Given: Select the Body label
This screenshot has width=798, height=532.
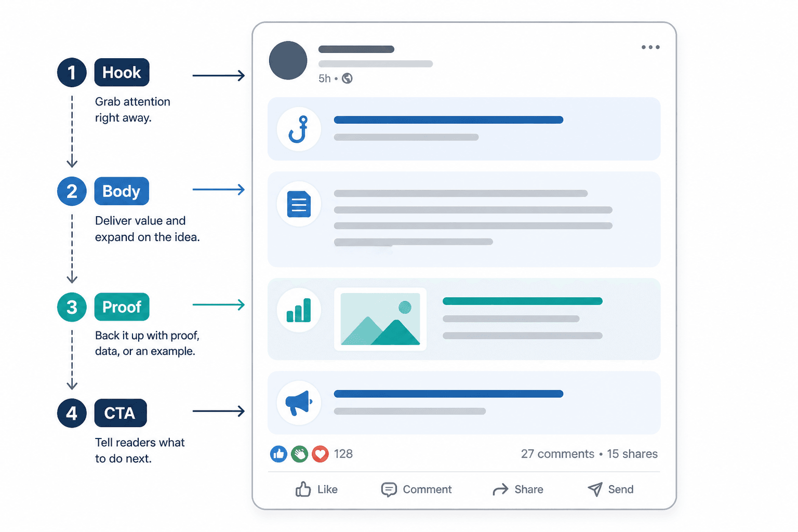Looking at the screenshot, I should (x=122, y=191).
